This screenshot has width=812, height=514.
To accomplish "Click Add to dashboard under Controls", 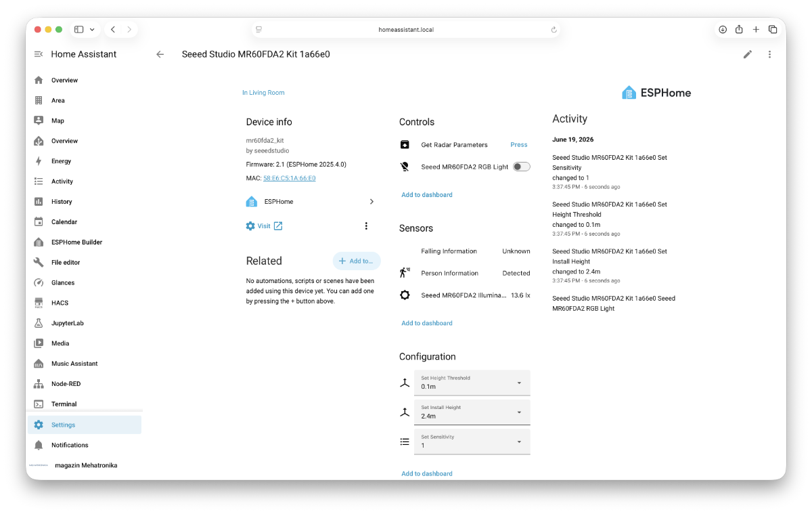I will (x=427, y=195).
